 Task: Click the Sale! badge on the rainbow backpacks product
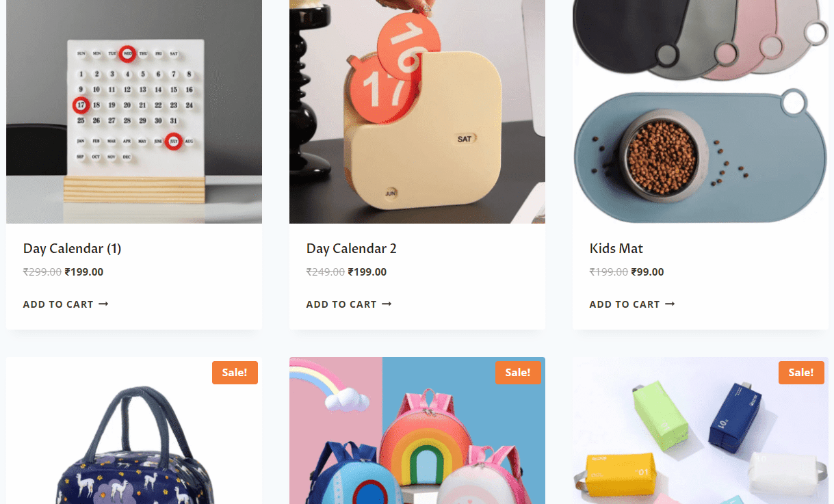(518, 373)
